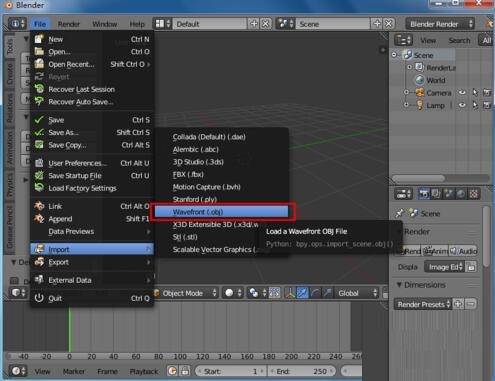Expand the Scene tree node

tap(395, 55)
